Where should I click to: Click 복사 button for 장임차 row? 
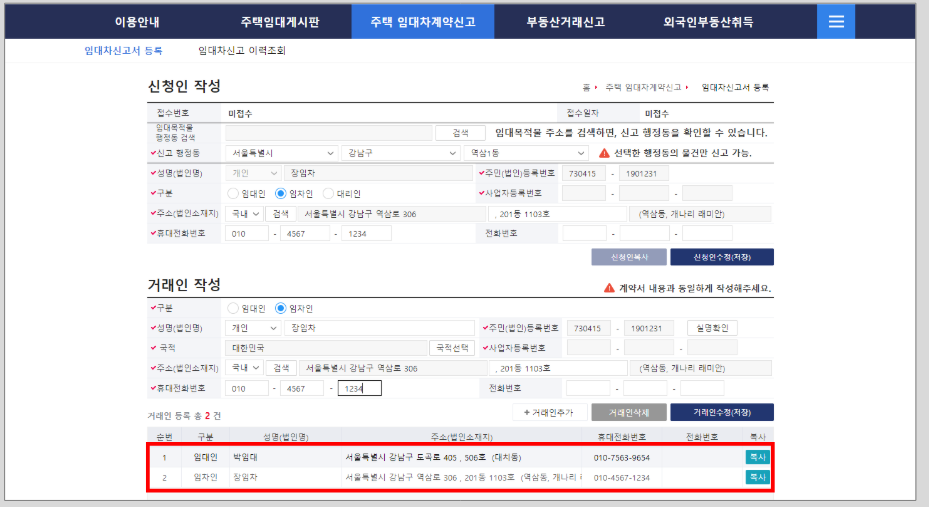click(x=757, y=477)
